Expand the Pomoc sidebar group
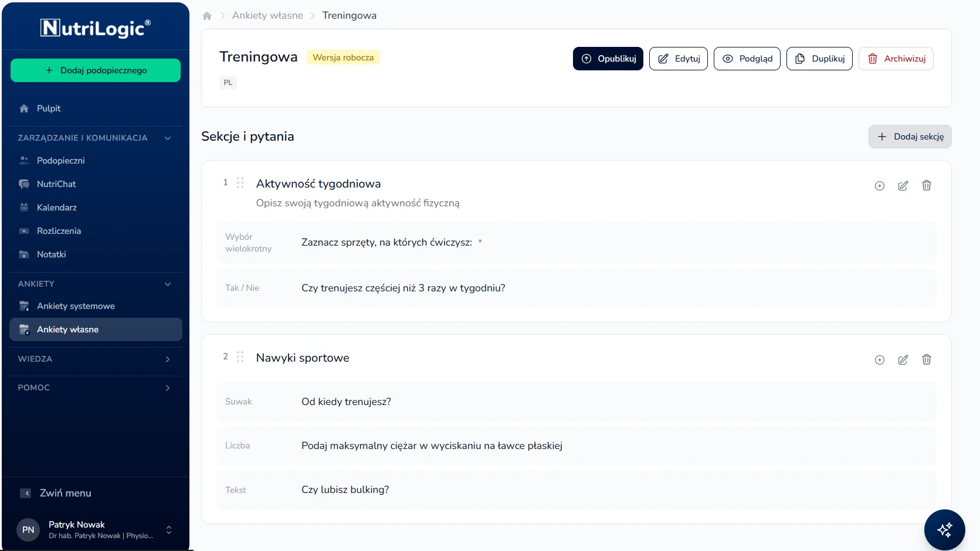Viewport: 980px width, 551px height. (x=168, y=388)
